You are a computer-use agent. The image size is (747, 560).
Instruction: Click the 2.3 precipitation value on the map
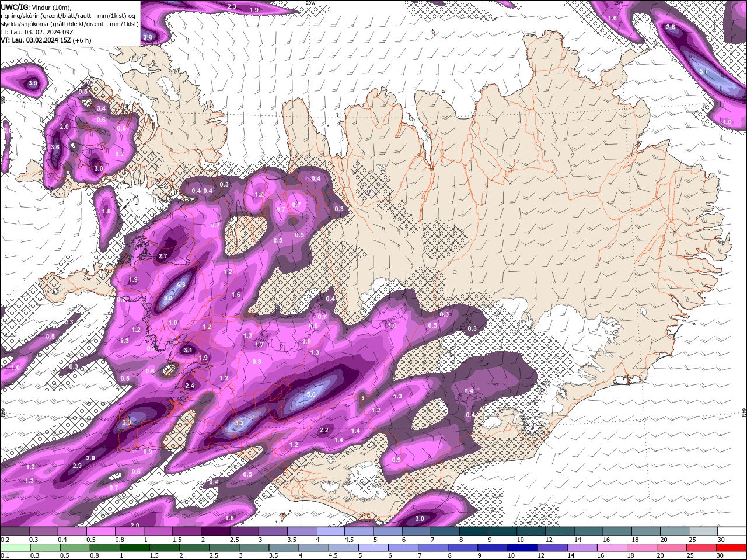[x=232, y=6]
